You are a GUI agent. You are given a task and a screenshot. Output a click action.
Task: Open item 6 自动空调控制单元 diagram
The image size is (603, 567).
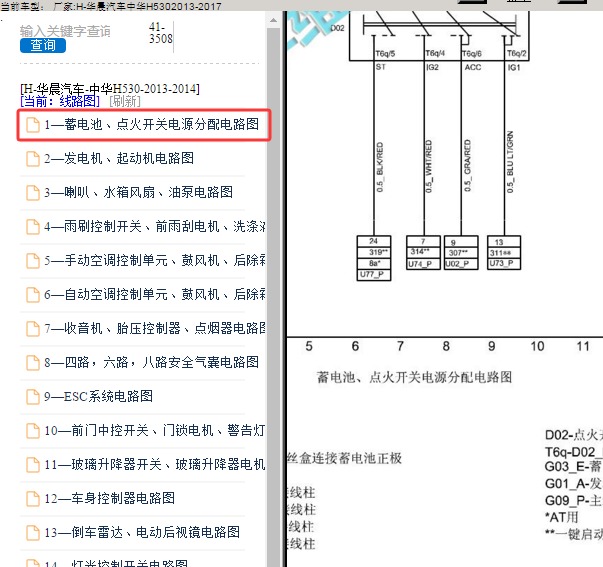(155, 294)
